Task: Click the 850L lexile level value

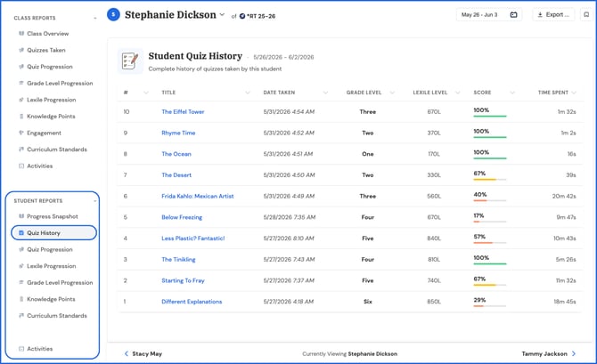Action: pyautogui.click(x=434, y=302)
